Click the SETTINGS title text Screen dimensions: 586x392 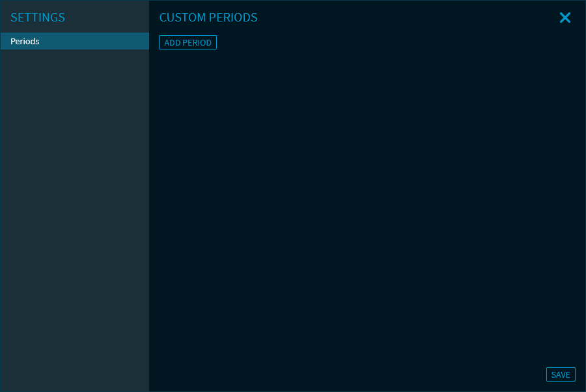pos(38,18)
